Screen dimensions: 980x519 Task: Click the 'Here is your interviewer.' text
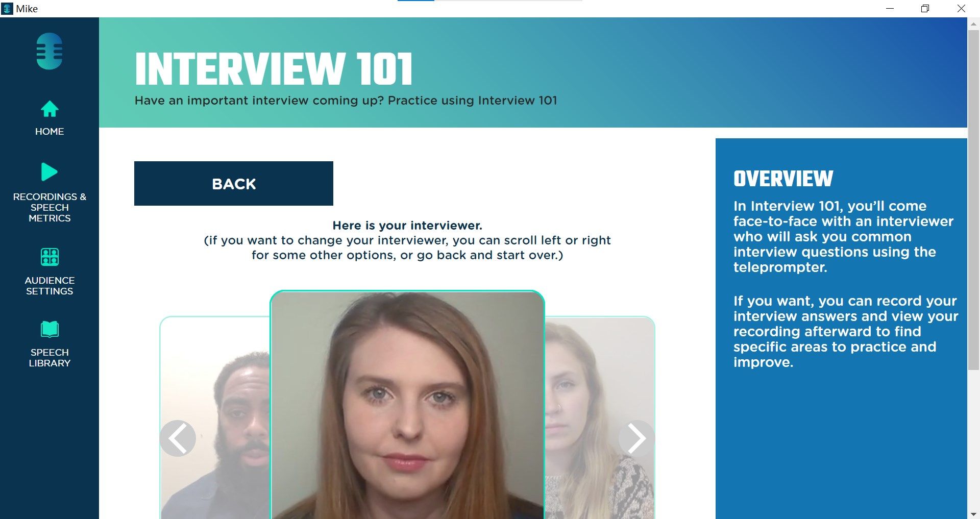click(x=407, y=226)
